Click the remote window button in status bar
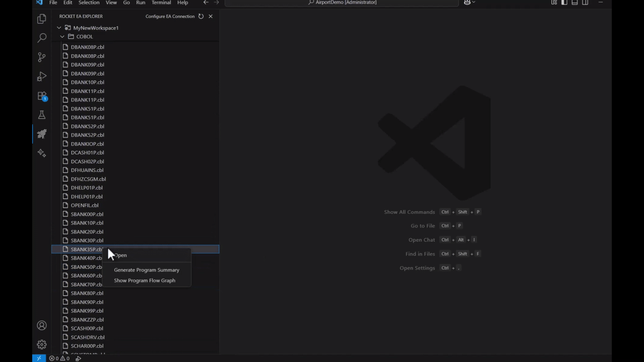 point(39,358)
